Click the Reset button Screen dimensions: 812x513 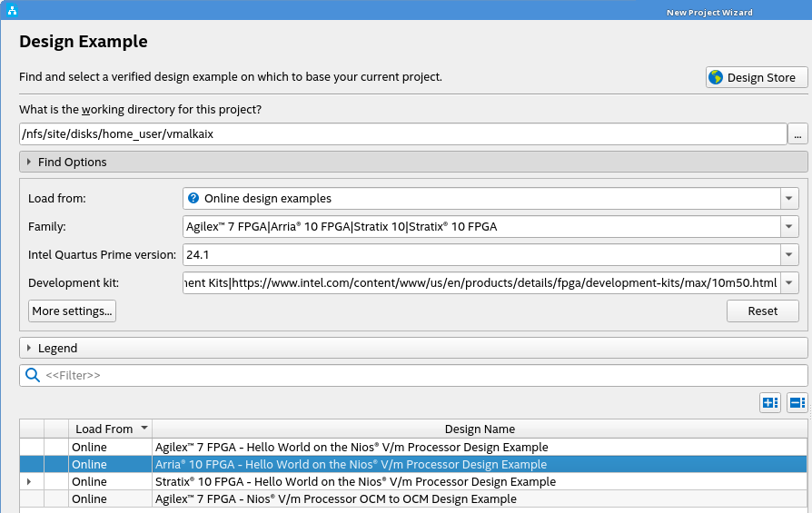pos(762,311)
